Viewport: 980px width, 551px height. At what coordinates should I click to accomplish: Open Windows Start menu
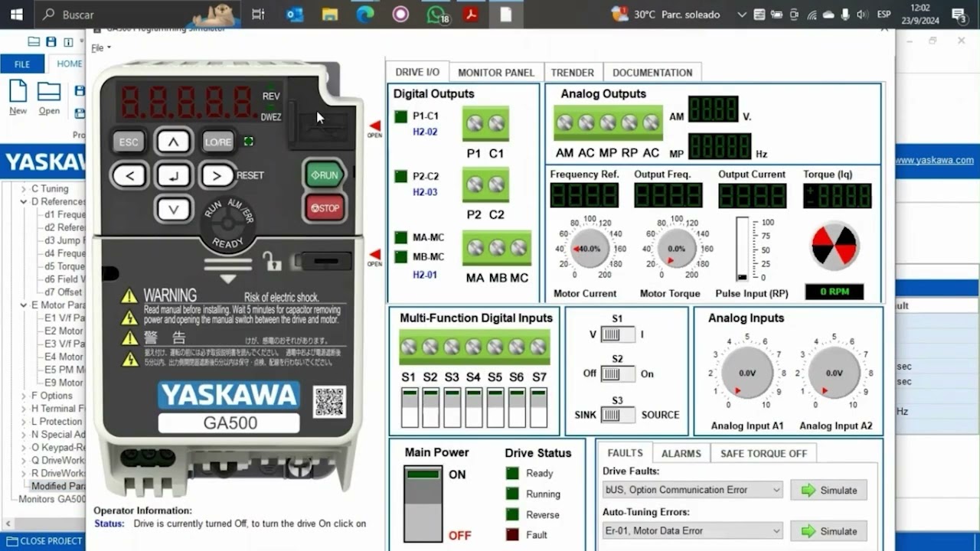[16, 15]
